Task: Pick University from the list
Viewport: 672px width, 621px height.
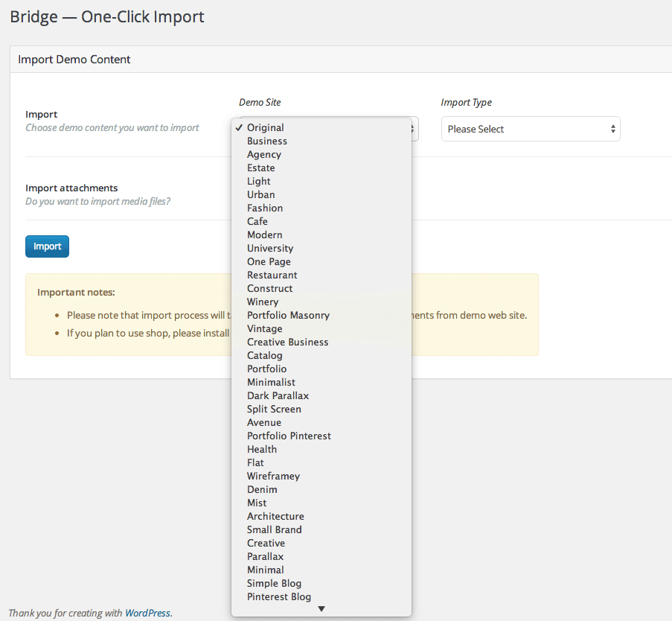Action: [x=321, y=248]
